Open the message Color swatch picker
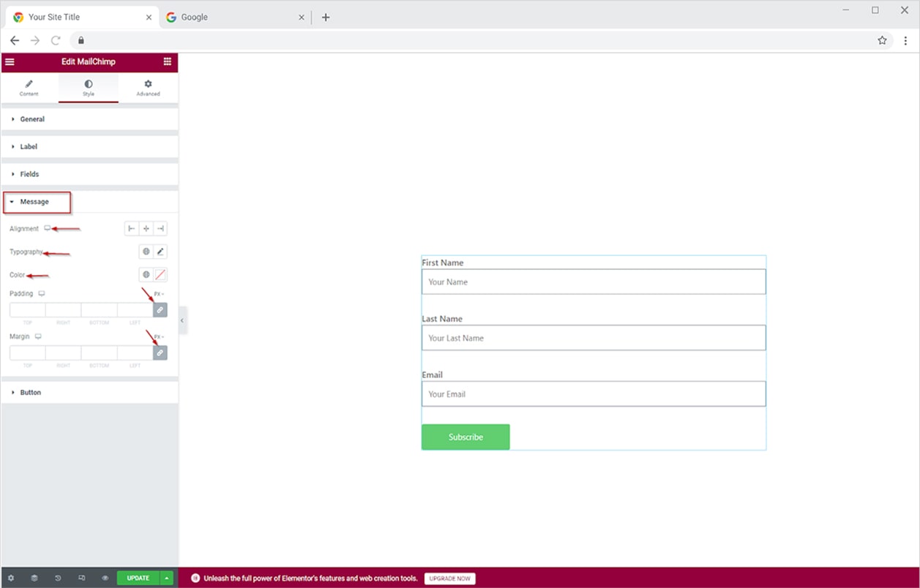This screenshot has height=588, width=920. 160,275
